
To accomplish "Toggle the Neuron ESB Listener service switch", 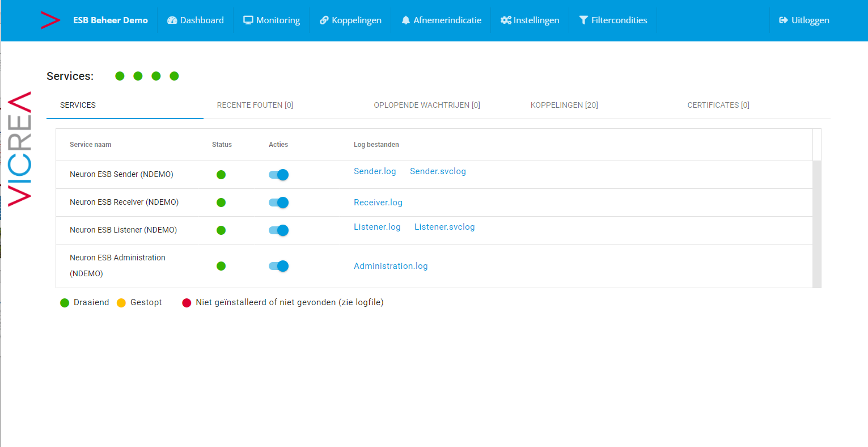I will pyautogui.click(x=278, y=230).
